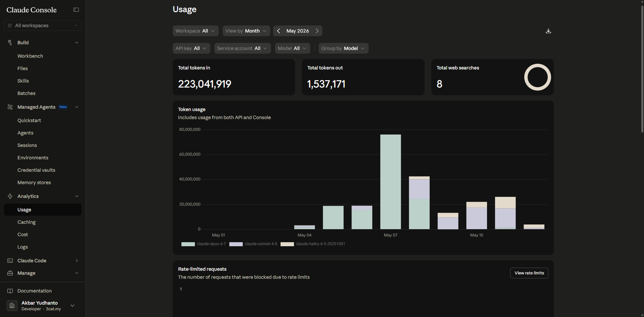Click the organization building avatar icon
The height and width of the screenshot is (317, 644).
[12, 306]
